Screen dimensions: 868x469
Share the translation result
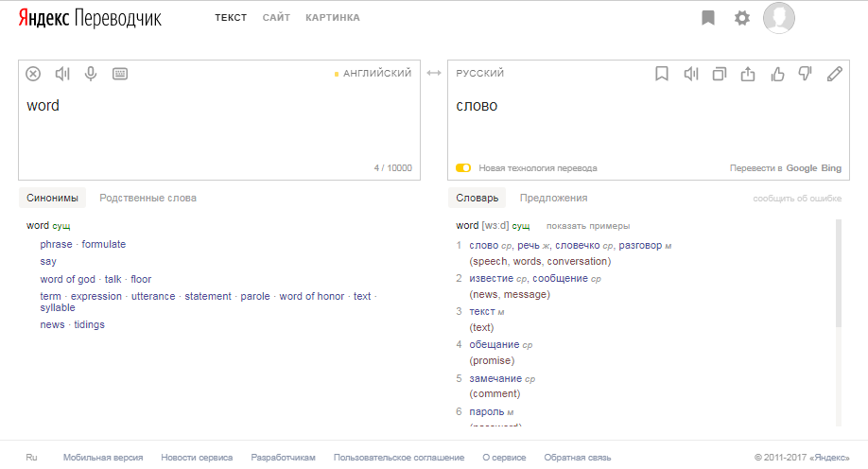coord(748,74)
